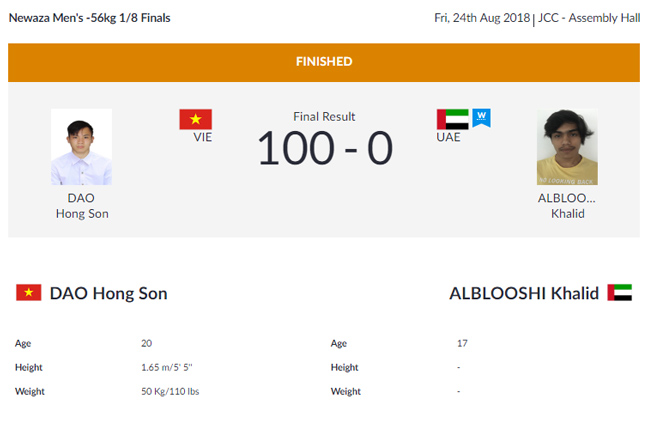Click the orange FINISHED status banner
The width and height of the screenshot is (660, 426).
click(x=324, y=62)
